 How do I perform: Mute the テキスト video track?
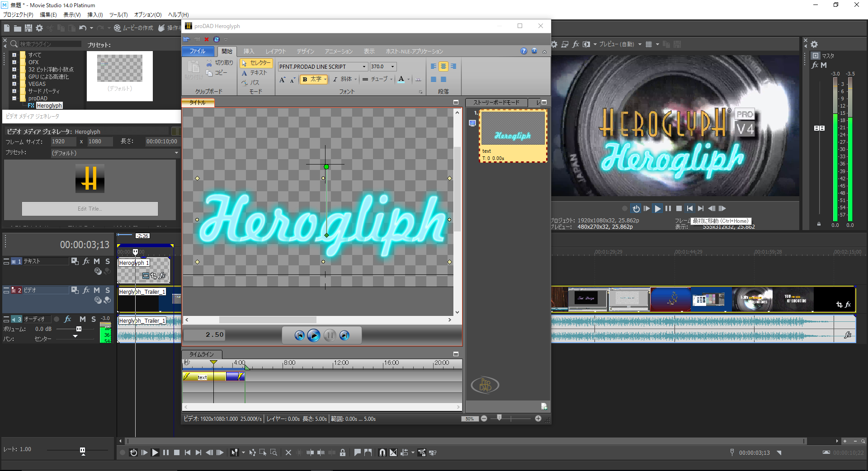pyautogui.click(x=97, y=261)
